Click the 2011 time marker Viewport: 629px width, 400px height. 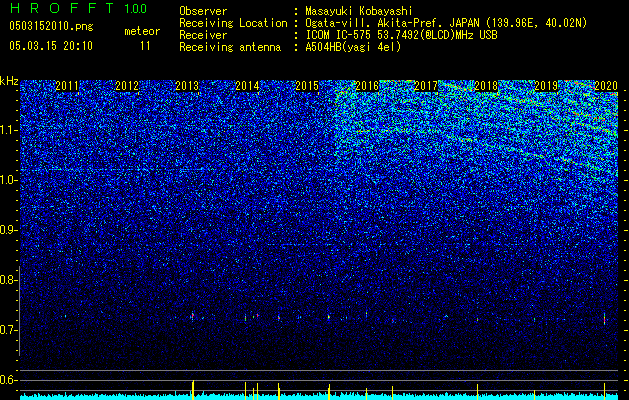pyautogui.click(x=67, y=86)
